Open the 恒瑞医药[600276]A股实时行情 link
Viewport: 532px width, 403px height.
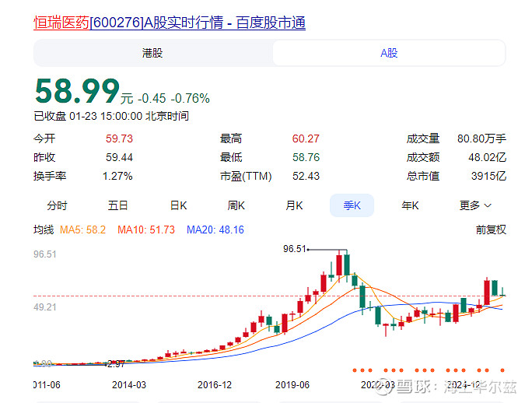tap(170, 23)
